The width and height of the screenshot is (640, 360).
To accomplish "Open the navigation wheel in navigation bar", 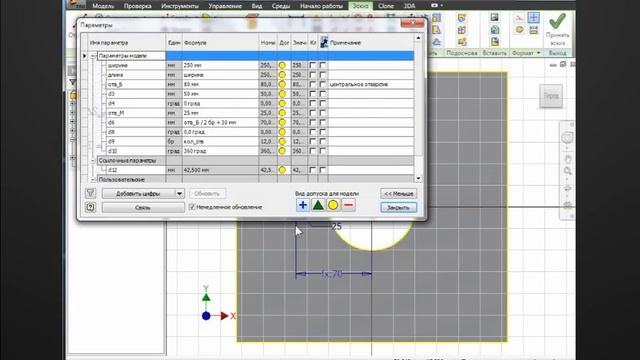I will coord(567,138).
